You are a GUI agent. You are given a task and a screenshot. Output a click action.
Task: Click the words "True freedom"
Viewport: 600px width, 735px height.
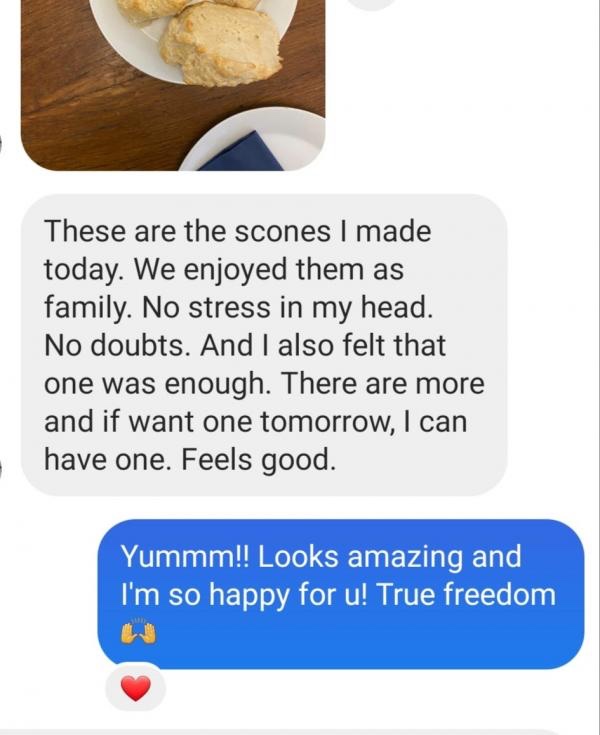tap(466, 594)
